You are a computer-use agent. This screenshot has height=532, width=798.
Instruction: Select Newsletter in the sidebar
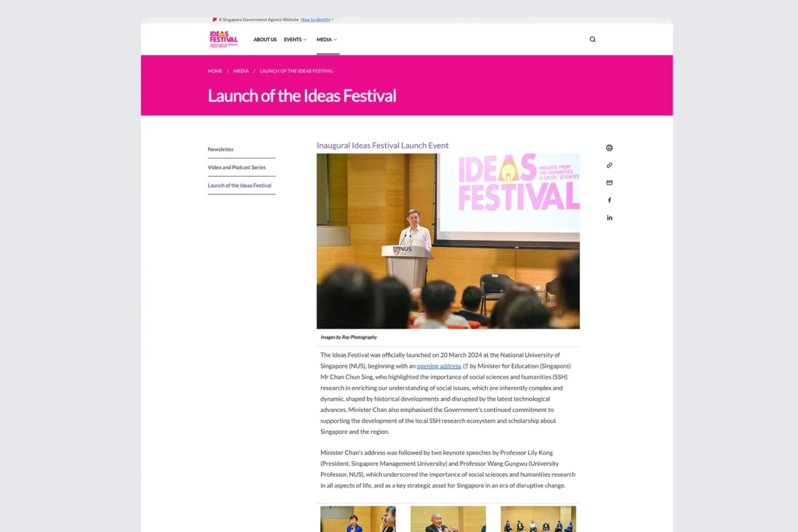coord(221,150)
